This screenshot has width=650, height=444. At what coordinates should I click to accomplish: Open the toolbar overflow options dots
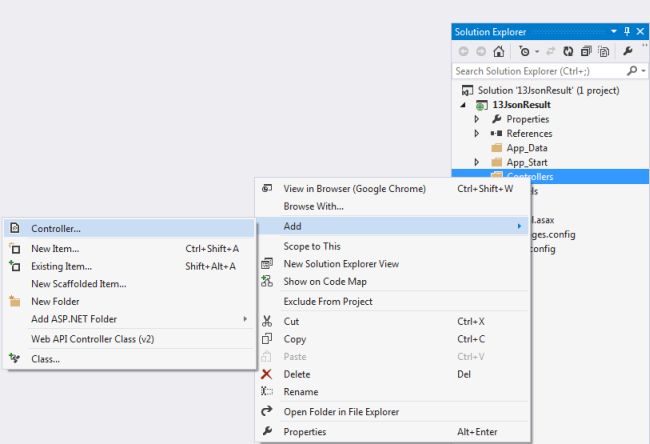click(x=645, y=44)
